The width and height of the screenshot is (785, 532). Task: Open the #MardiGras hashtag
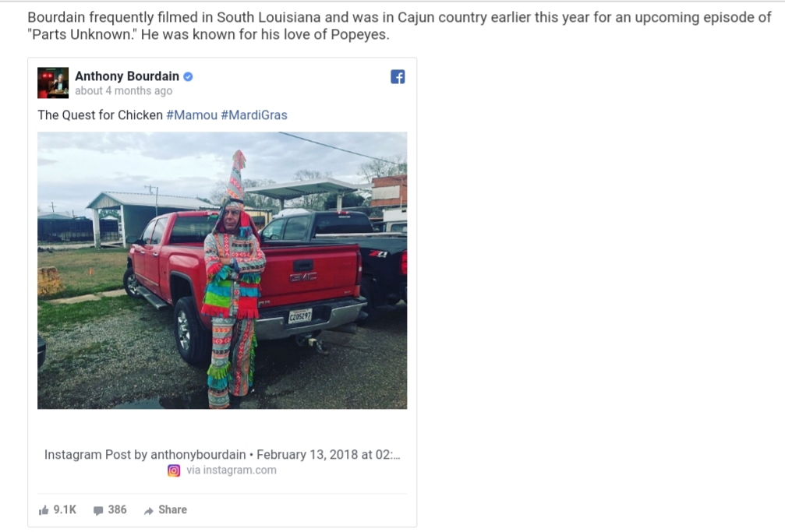point(254,115)
